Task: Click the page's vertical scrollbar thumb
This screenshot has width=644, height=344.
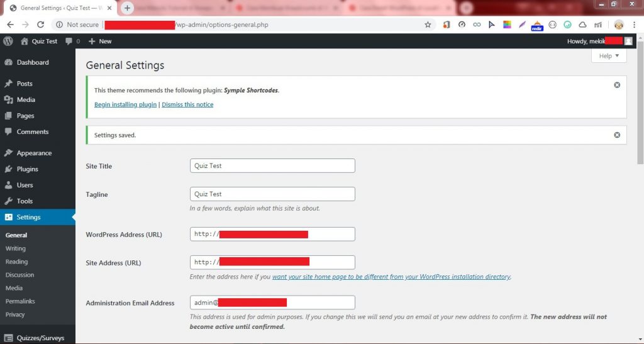Action: click(640, 103)
